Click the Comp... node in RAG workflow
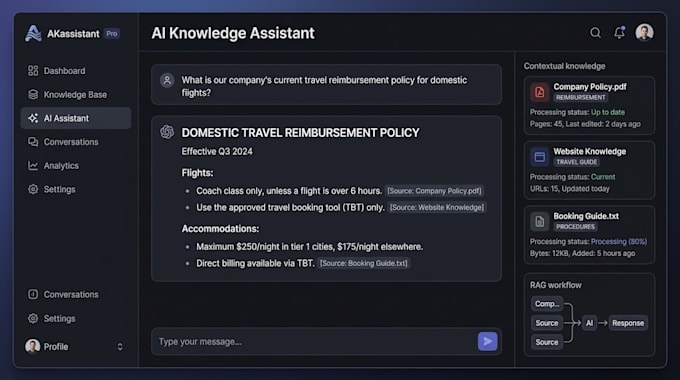 point(547,304)
